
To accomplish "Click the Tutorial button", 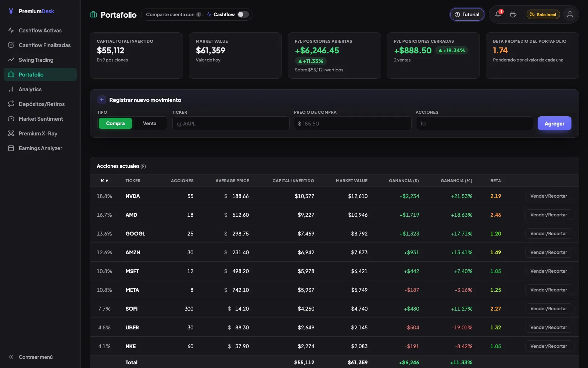I will pyautogui.click(x=467, y=14).
